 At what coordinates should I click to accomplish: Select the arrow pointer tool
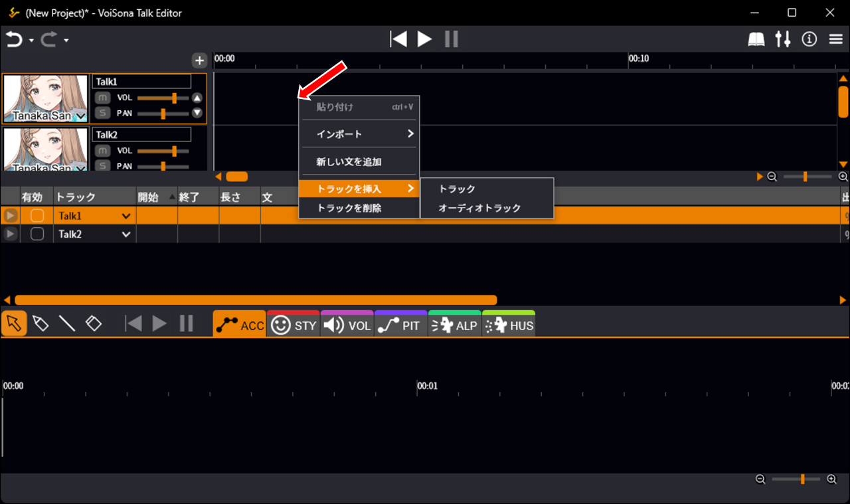pos(14,323)
